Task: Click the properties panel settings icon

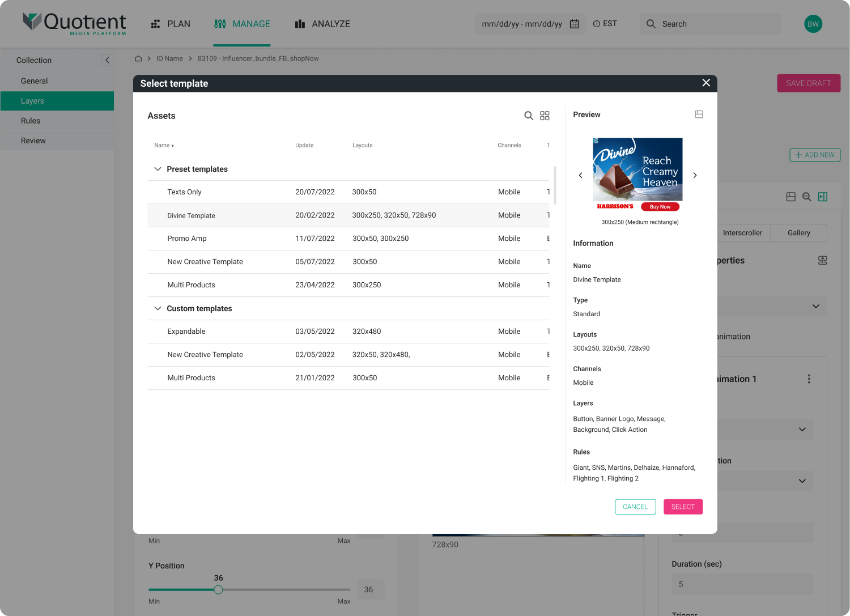Action: (823, 261)
